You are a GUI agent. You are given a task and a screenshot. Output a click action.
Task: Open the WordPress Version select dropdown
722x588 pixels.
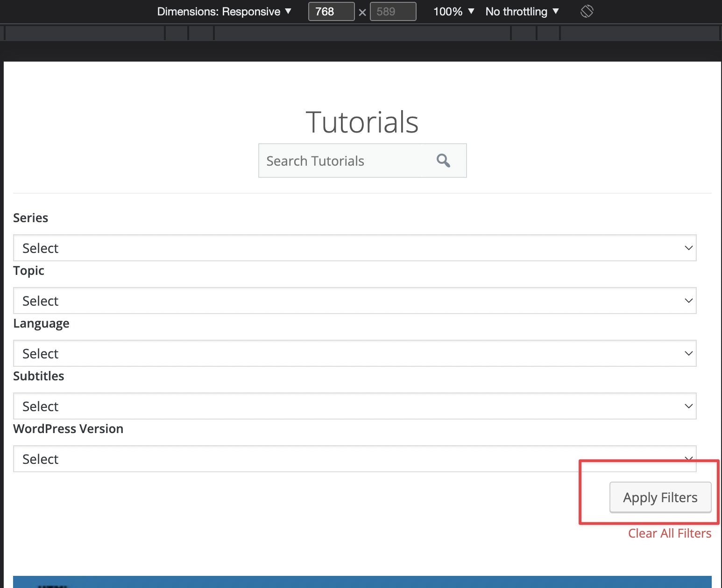[x=355, y=459]
